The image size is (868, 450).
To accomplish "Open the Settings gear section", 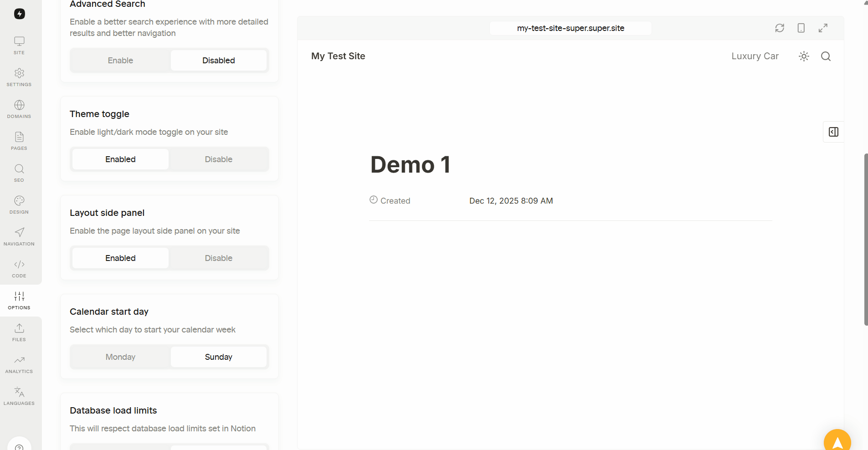I will 19,77.
